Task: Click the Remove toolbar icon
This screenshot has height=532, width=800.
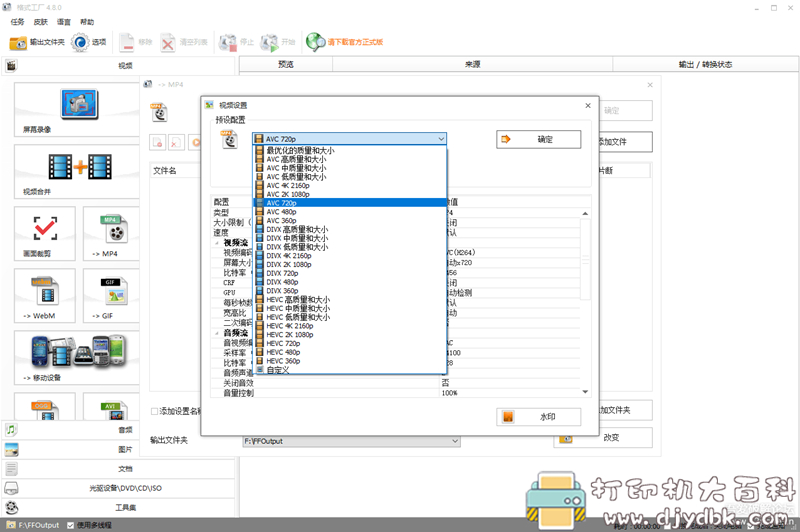Action: point(127,42)
